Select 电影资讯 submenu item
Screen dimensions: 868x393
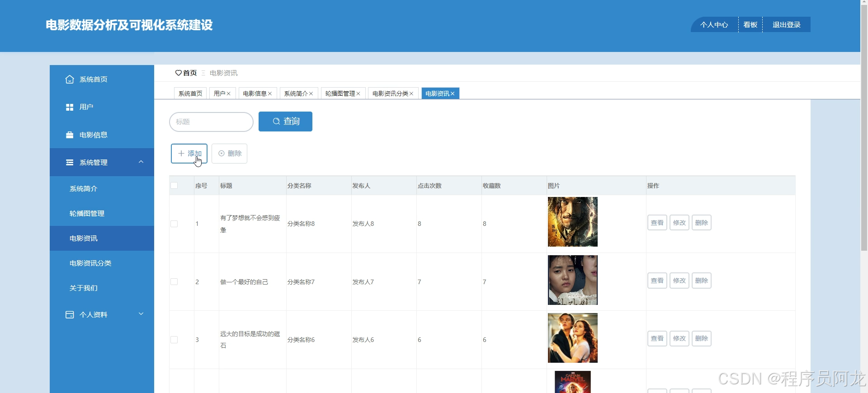[102, 239]
